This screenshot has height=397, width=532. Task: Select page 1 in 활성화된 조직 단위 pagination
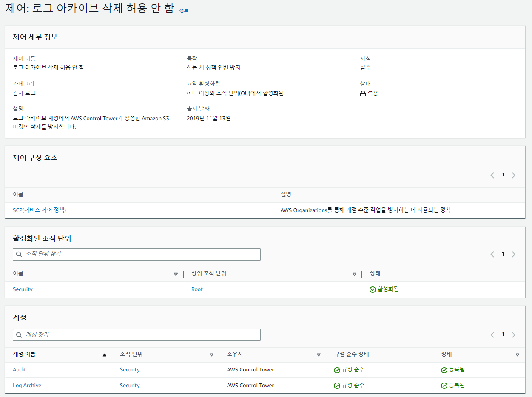coord(503,254)
